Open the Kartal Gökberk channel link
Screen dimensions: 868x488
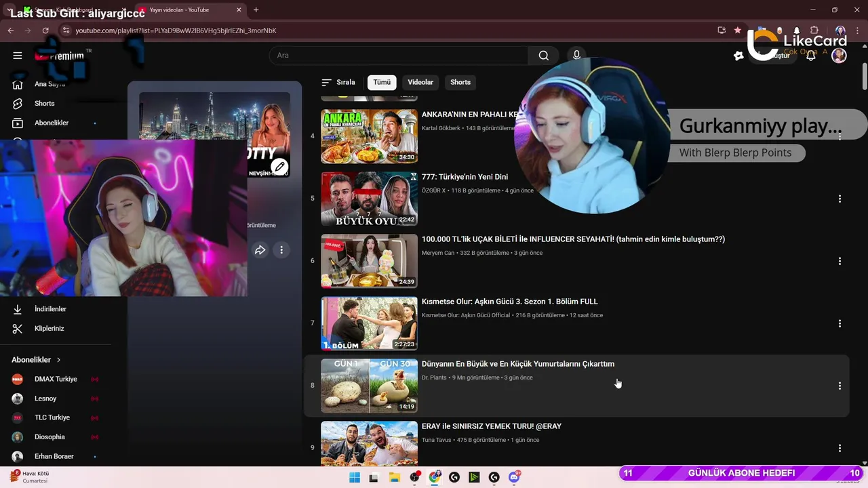(441, 128)
